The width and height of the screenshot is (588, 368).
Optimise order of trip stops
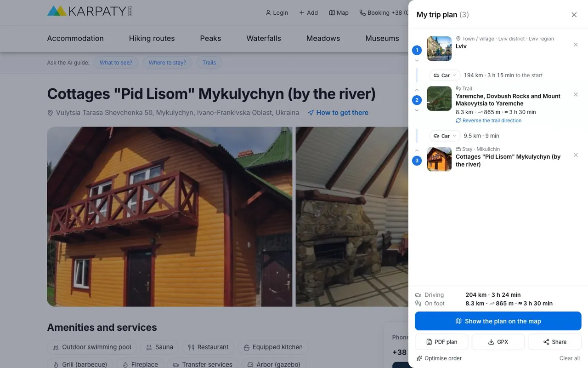(x=439, y=358)
